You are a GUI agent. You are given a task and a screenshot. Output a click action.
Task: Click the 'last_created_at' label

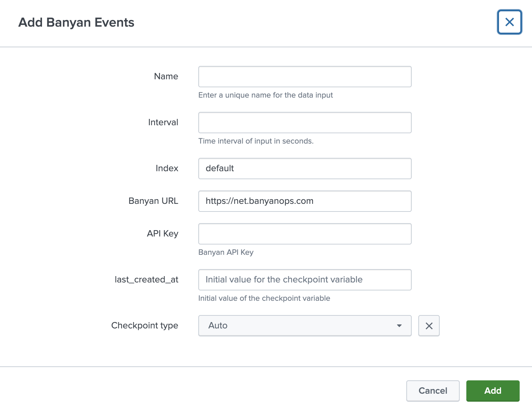coord(146,279)
